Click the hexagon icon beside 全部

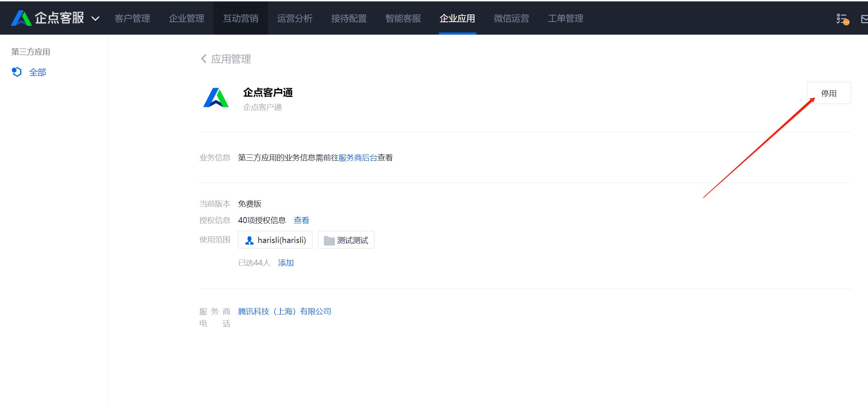[17, 72]
